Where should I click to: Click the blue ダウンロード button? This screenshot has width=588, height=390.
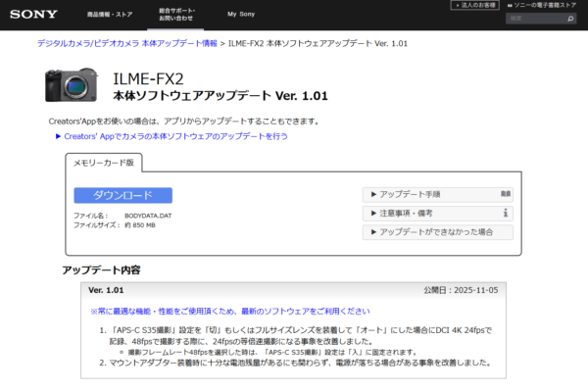[123, 195]
